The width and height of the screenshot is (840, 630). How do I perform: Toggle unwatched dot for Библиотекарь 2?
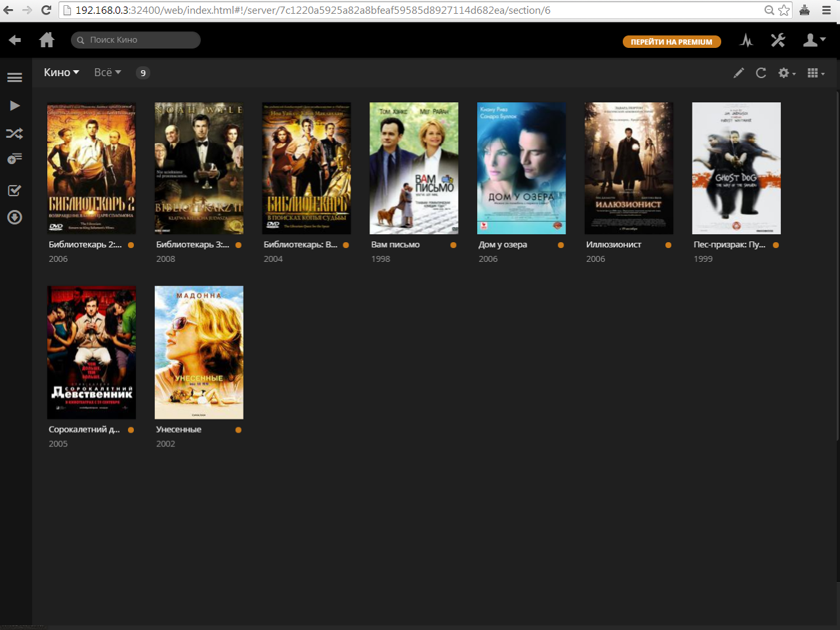pos(131,245)
